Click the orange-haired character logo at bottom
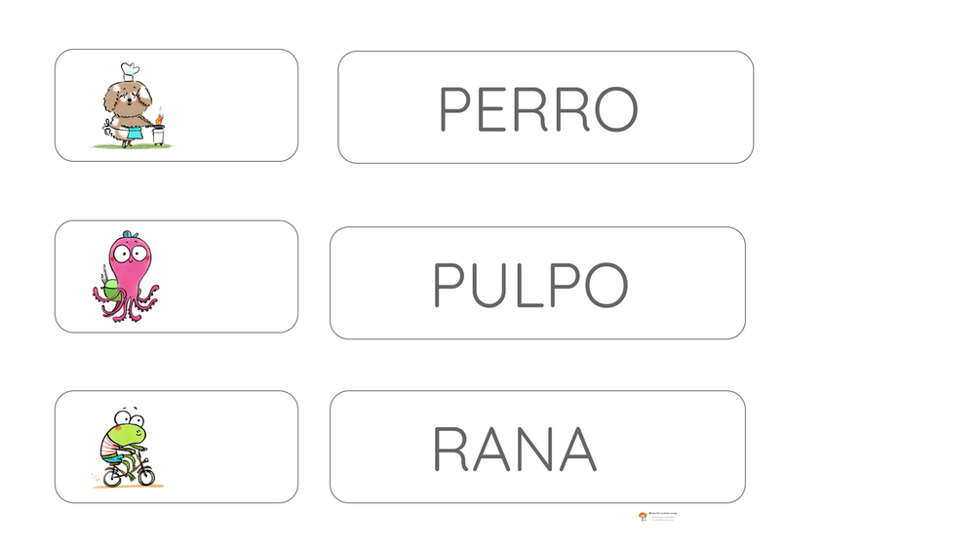The image size is (980, 551). pyautogui.click(x=643, y=516)
